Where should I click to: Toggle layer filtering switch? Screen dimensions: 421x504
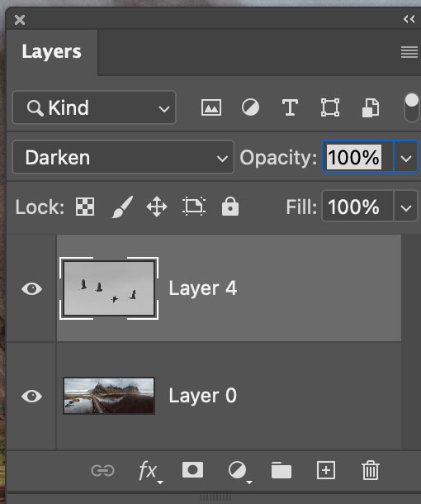pos(412,107)
